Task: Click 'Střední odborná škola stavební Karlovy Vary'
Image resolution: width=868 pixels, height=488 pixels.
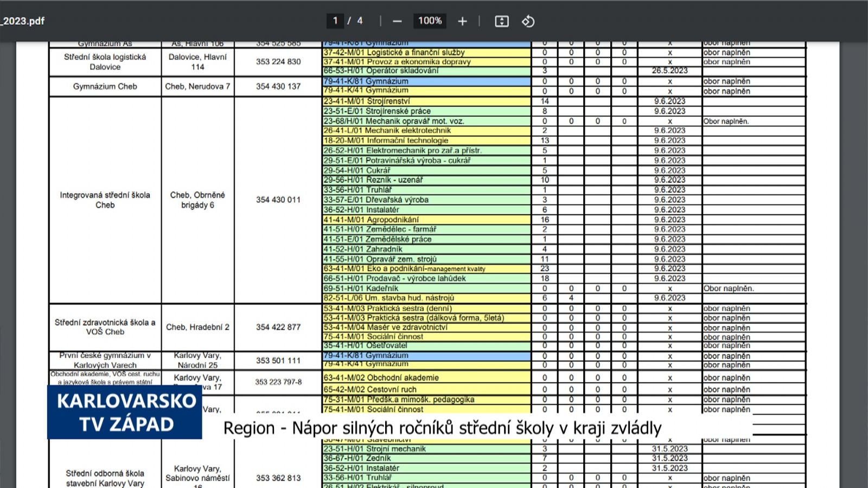Action: pyautogui.click(x=105, y=478)
